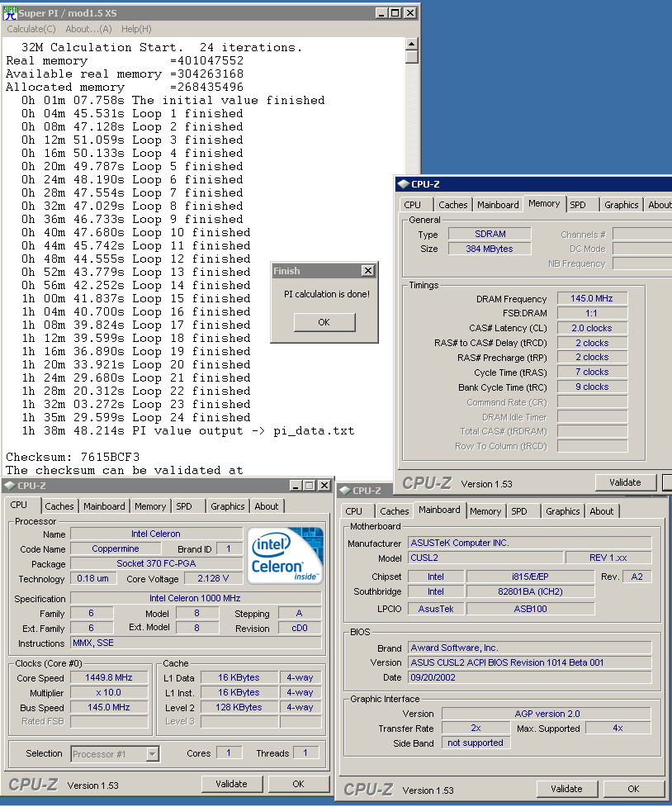Open the About...(A) menu in Super PI
Screen dimensions: 672x807
tap(88, 29)
